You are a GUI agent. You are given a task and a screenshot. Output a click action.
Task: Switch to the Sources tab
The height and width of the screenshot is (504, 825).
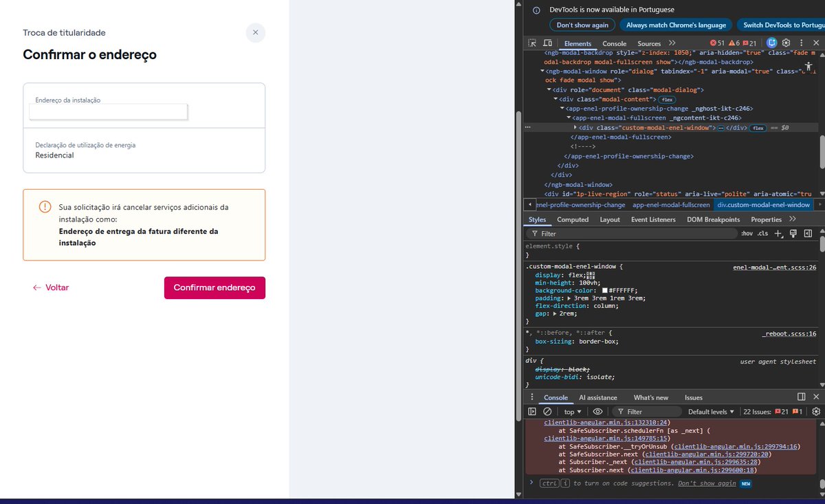649,43
